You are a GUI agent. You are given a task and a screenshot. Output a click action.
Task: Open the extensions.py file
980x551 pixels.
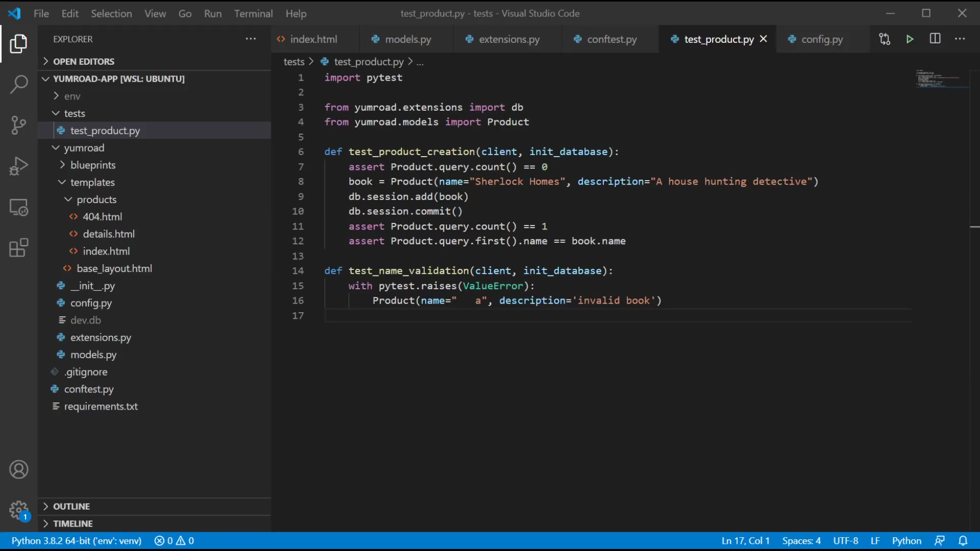(509, 39)
